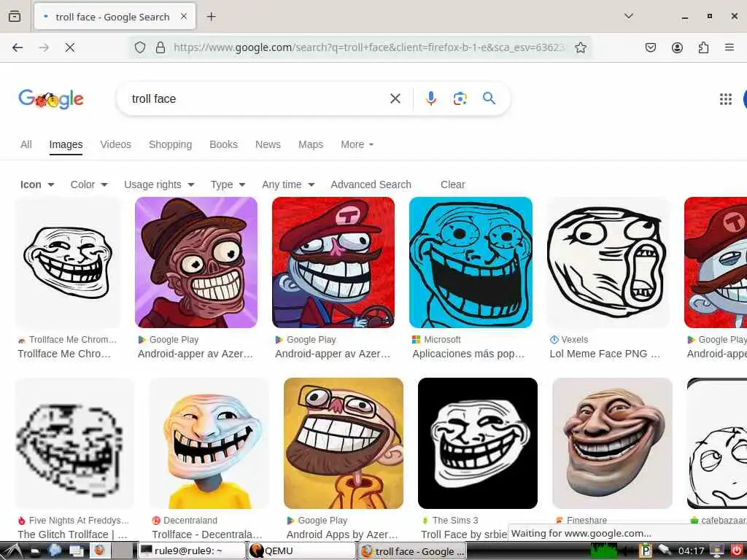The image size is (747, 560).
Task: Bookmark this page with the star
Action: pos(580,47)
